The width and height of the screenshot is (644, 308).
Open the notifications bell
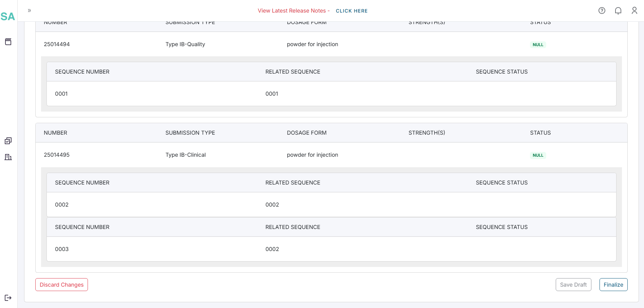[618, 11]
